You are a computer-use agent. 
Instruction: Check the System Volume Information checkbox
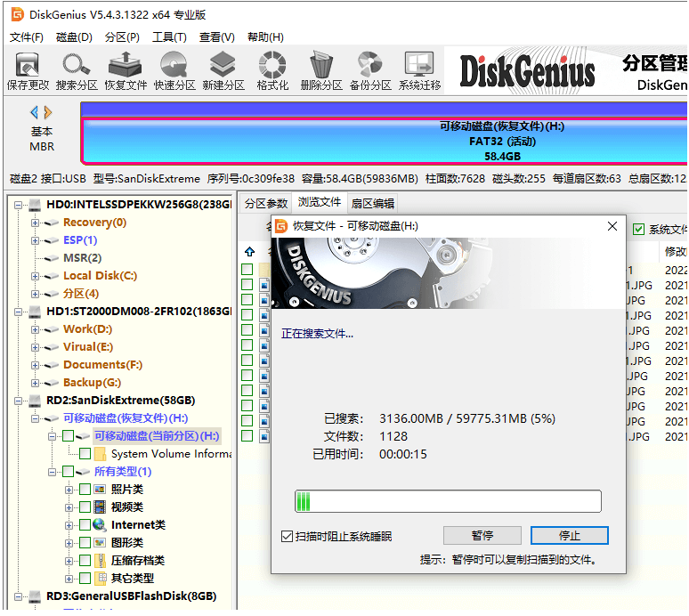coord(85,453)
